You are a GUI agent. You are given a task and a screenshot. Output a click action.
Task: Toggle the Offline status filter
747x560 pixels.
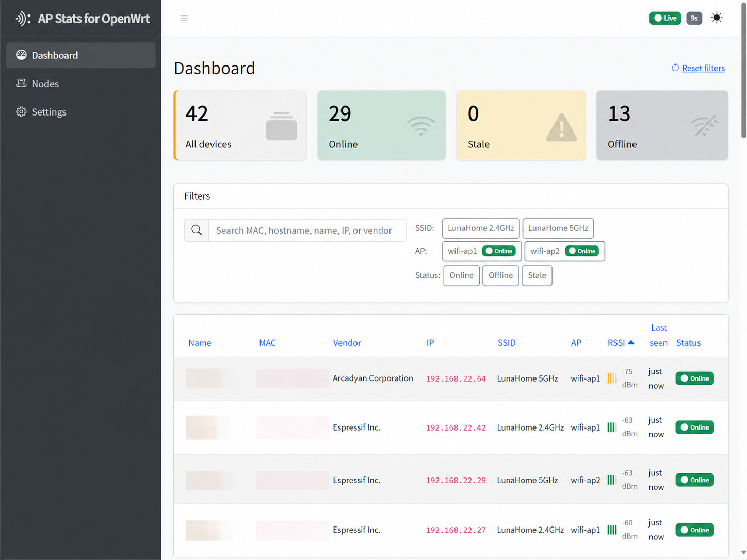[500, 275]
